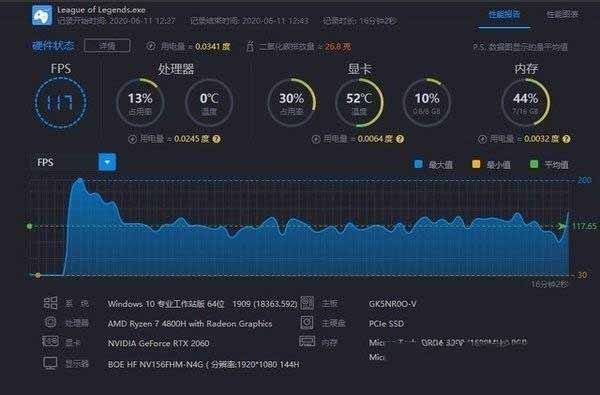Click the memory power usage clock icon
Image resolution: width=600 pixels, height=395 pixels.
[x=483, y=139]
